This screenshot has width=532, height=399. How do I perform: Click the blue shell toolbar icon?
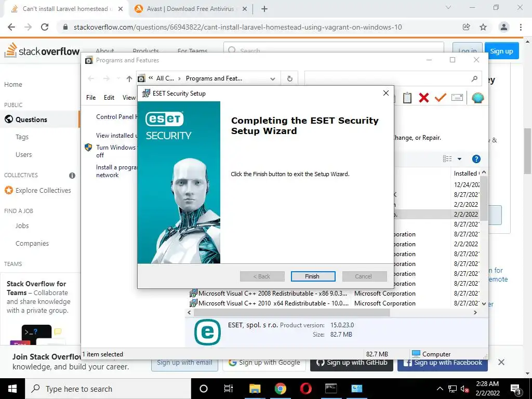point(477,98)
